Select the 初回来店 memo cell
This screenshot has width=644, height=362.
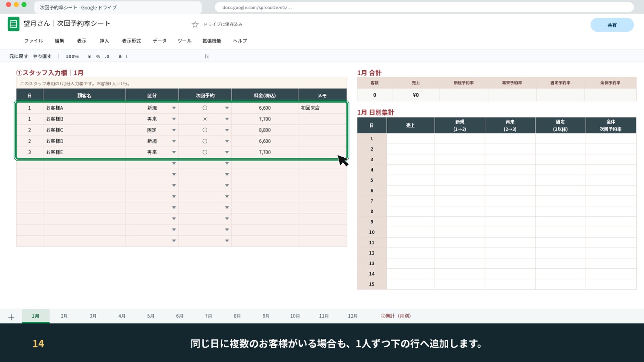[x=322, y=108]
